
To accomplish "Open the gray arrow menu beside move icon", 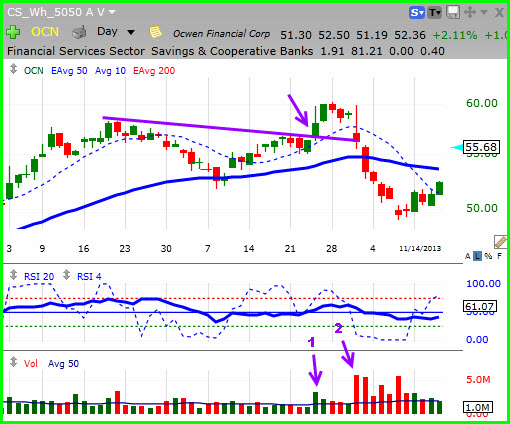I will 484,13.
